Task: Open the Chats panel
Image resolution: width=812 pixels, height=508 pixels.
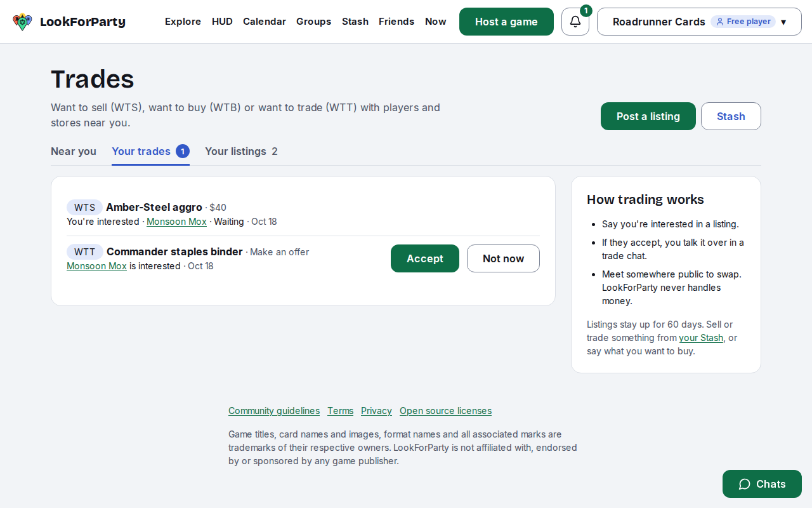Action: [762, 484]
